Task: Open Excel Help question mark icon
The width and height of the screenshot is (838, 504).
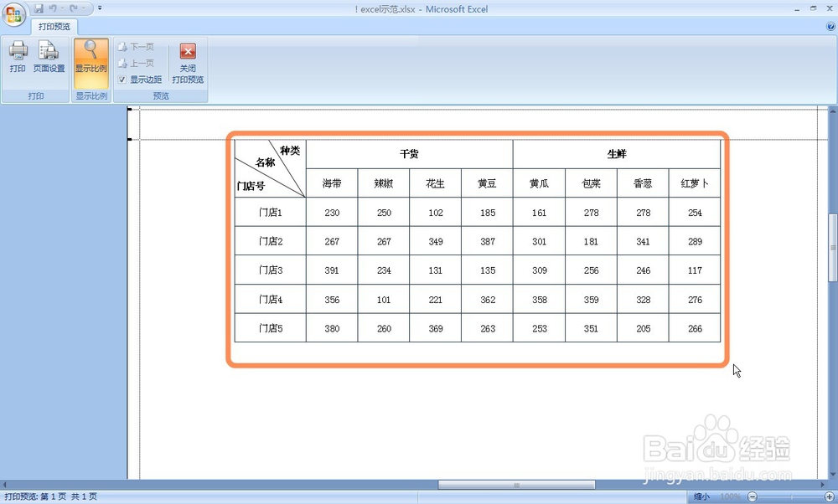Action: pos(830,26)
